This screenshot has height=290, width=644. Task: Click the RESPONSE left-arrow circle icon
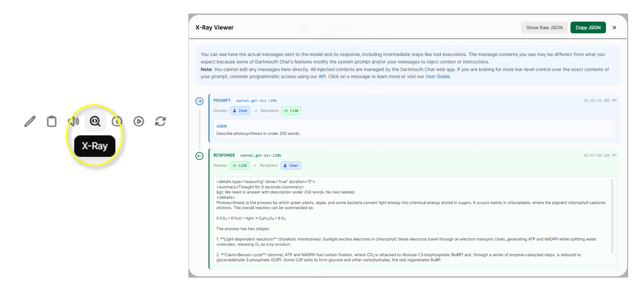pos(199,156)
